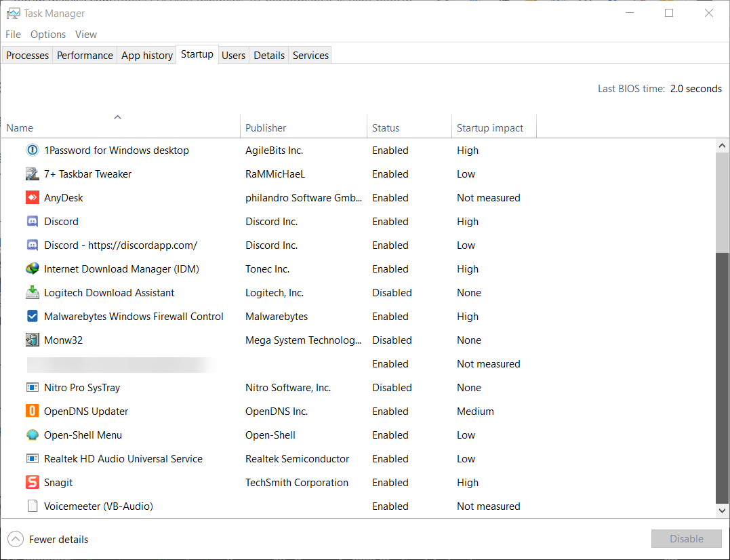Toggle sort order via Name column arrow
The width and height of the screenshot is (730, 560).
tap(118, 117)
